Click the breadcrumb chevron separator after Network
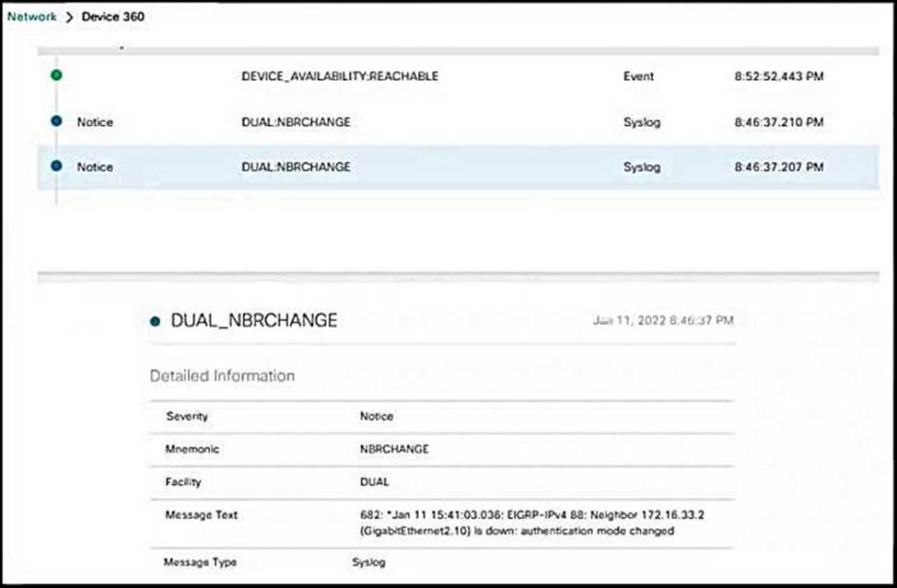The image size is (897, 588). coord(69,17)
